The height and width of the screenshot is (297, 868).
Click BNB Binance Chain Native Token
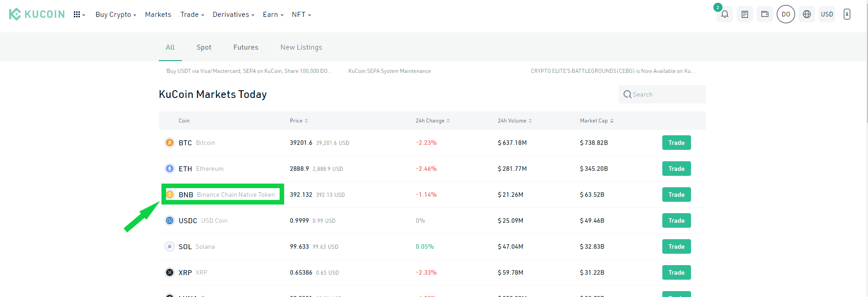pos(227,195)
